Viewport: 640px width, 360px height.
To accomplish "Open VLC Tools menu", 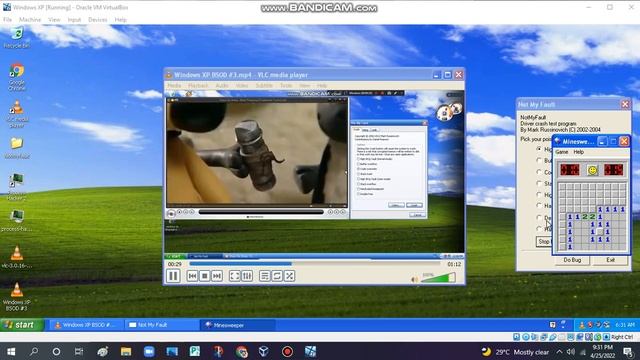I will coord(286,86).
